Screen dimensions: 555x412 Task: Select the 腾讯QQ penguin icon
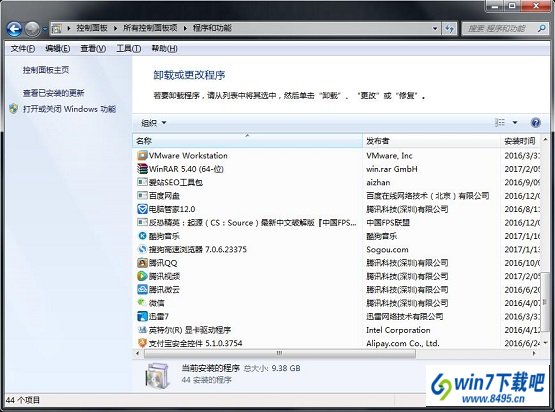[x=142, y=263]
